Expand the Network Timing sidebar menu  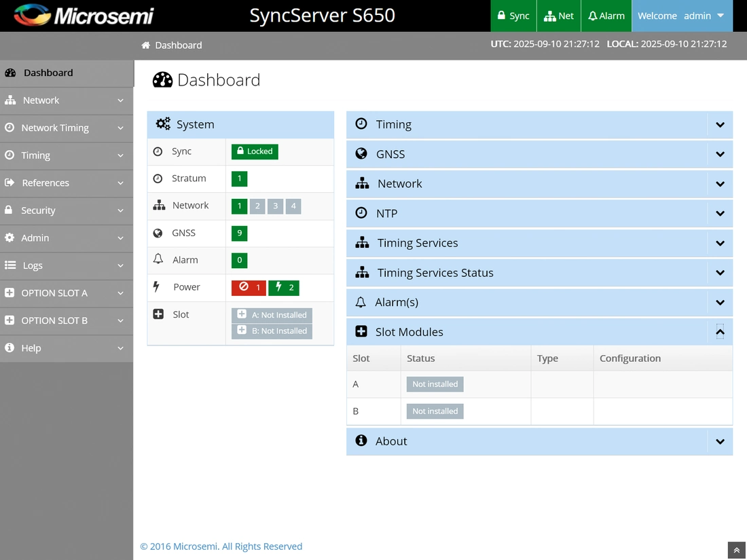(x=67, y=128)
